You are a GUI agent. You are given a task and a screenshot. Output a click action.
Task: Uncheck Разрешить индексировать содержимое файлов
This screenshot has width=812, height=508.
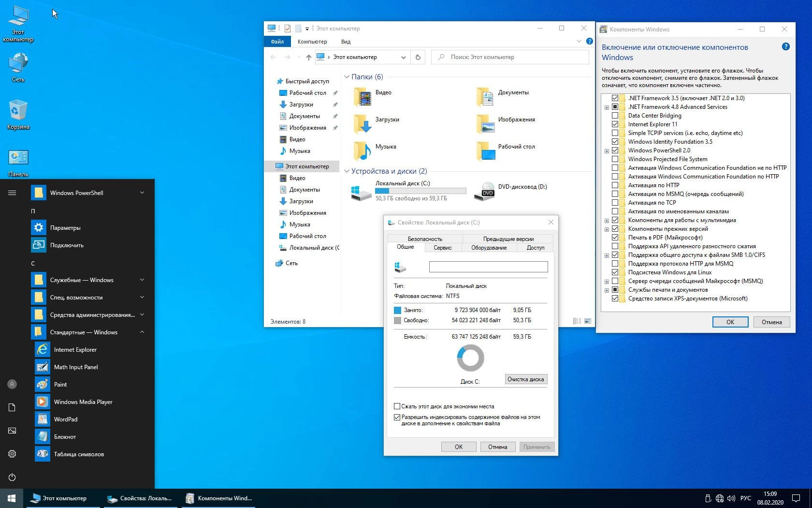pos(397,417)
